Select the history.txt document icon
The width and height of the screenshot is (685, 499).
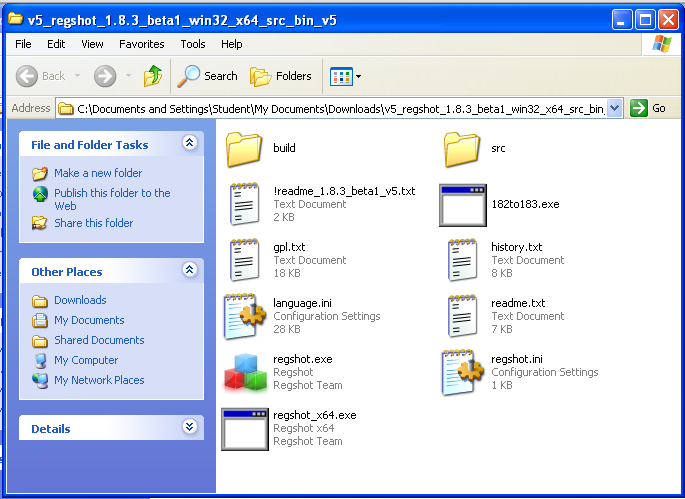(x=462, y=260)
